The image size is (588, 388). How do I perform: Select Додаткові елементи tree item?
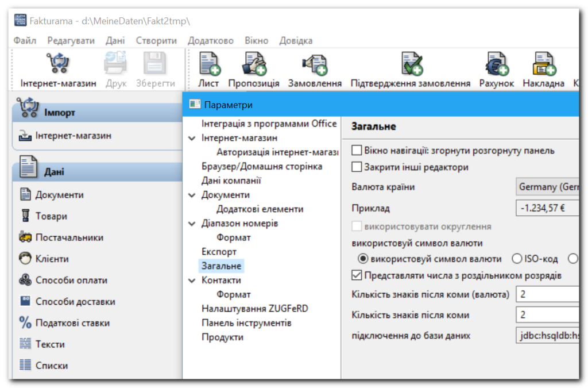(260, 209)
